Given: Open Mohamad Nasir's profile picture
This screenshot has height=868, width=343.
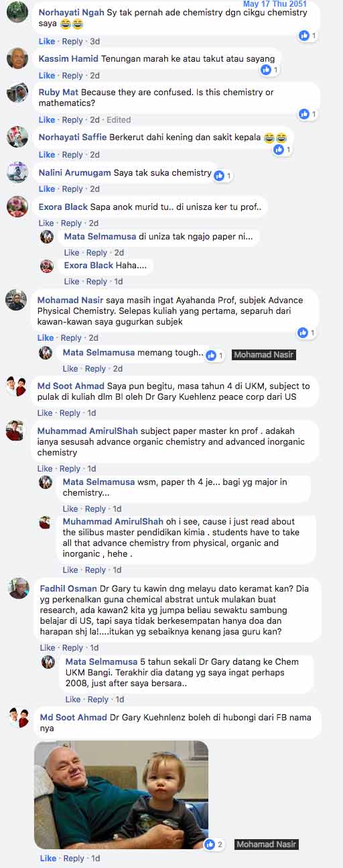Looking at the screenshot, I should [16, 300].
